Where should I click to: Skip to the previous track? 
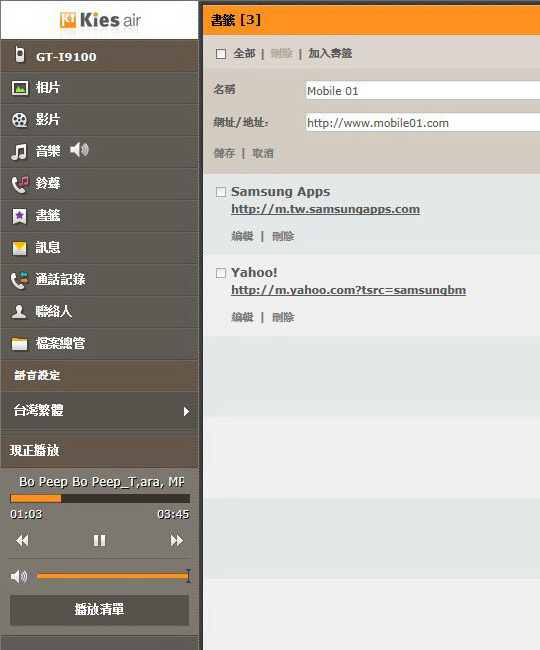click(22, 541)
